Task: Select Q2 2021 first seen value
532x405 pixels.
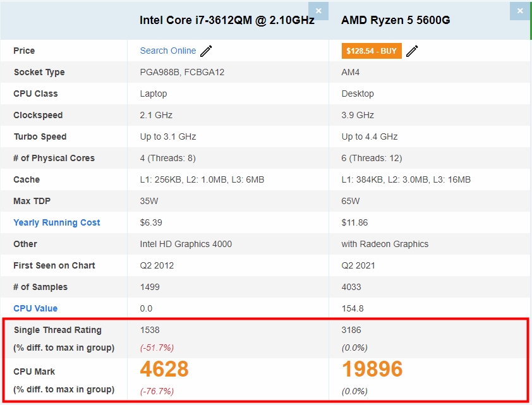Action: click(x=358, y=265)
